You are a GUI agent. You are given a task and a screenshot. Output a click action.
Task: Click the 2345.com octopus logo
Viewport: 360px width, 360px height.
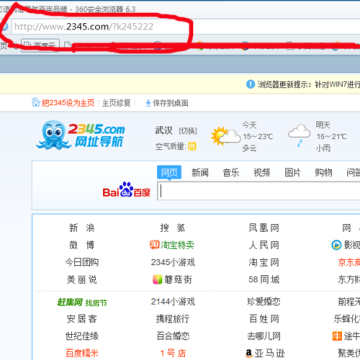pos(80,134)
